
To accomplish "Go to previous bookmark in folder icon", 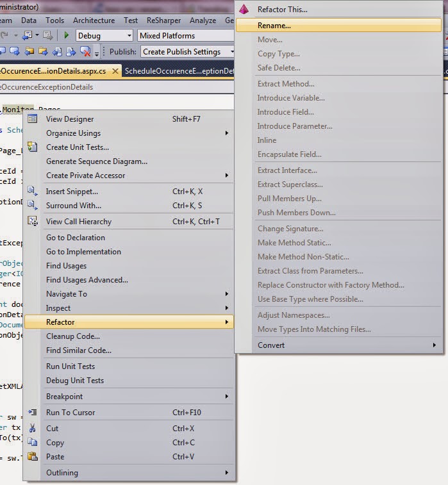I will click(x=29, y=51).
